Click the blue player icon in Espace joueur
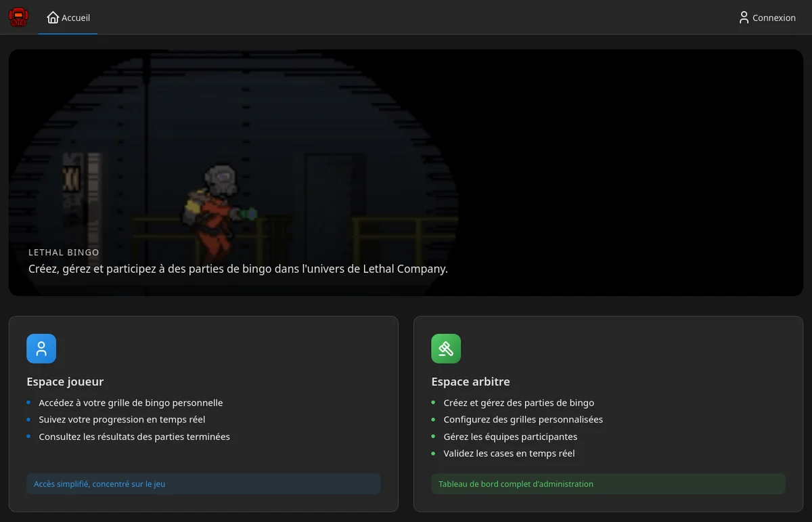 tap(41, 349)
